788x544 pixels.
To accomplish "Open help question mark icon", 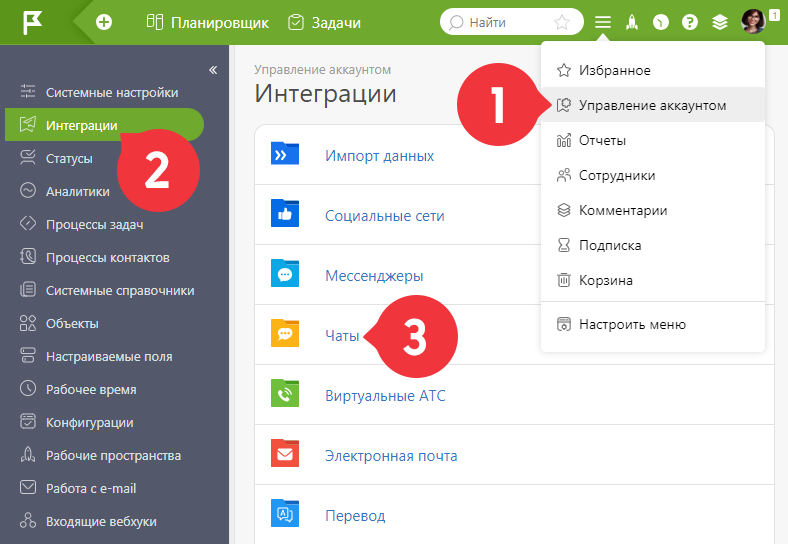I will pyautogui.click(x=690, y=22).
